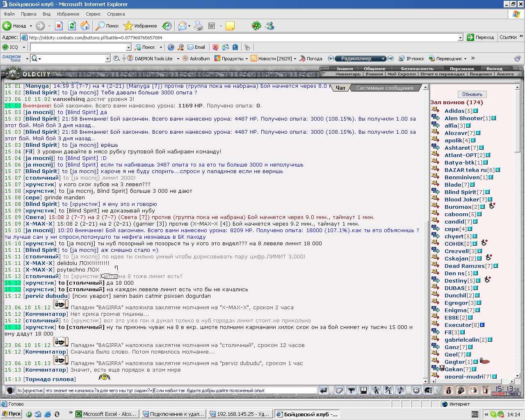Expand the Переводчик dropdown in toolbar
525x420 pixels.
[465, 59]
